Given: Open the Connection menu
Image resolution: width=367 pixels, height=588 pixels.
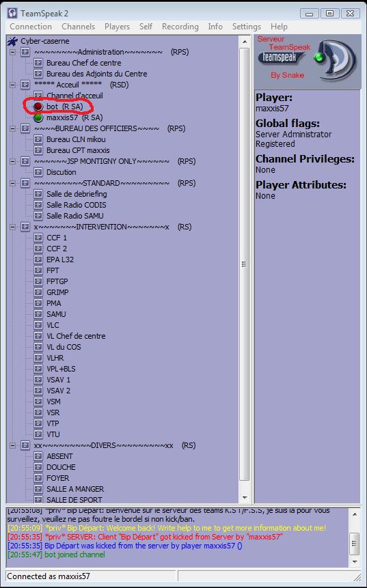Looking at the screenshot, I should [x=31, y=27].
